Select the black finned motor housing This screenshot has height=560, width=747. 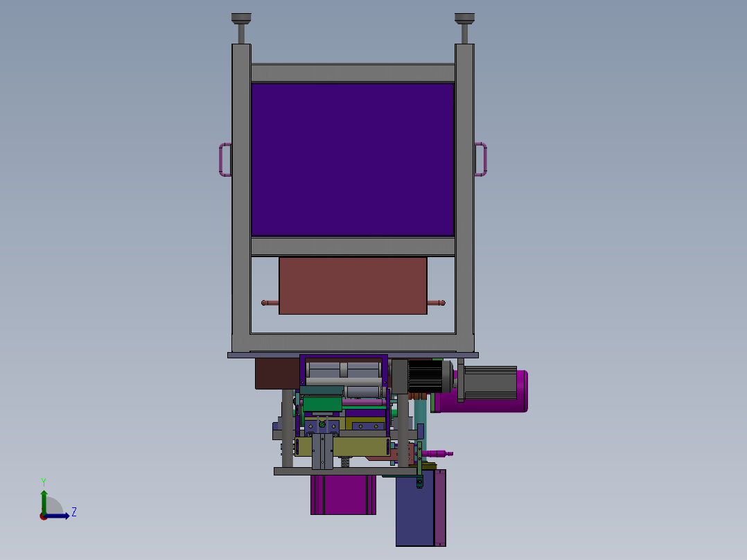(x=426, y=376)
